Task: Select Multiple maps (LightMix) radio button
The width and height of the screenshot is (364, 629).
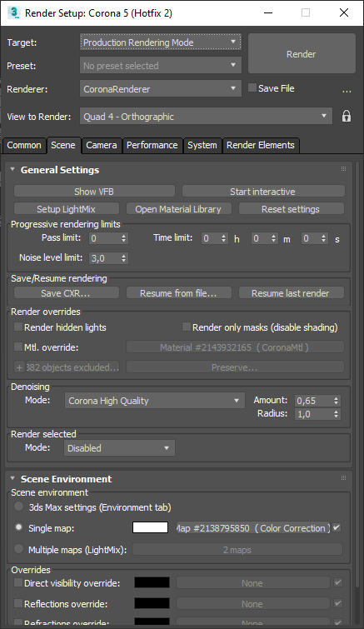Action: point(18,549)
